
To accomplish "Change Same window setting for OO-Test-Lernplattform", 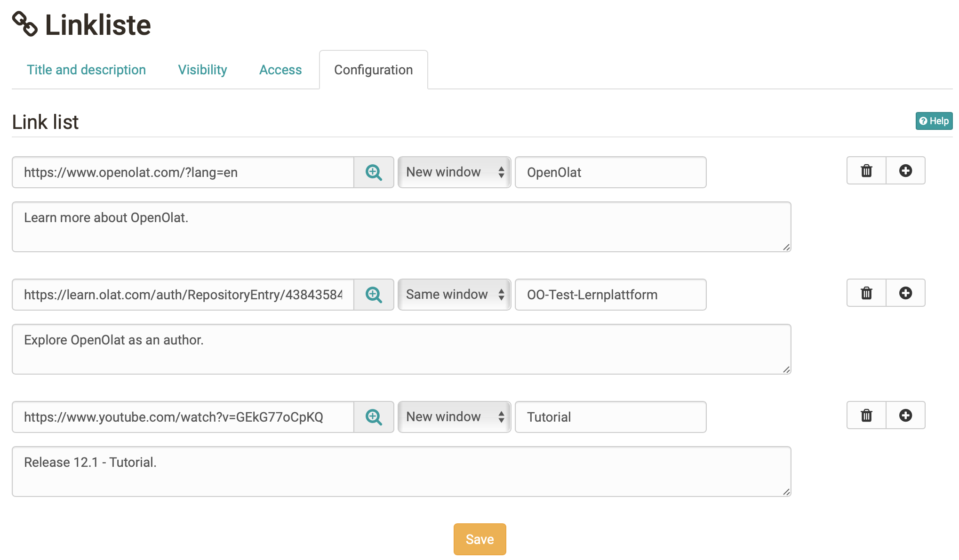I will pos(454,295).
